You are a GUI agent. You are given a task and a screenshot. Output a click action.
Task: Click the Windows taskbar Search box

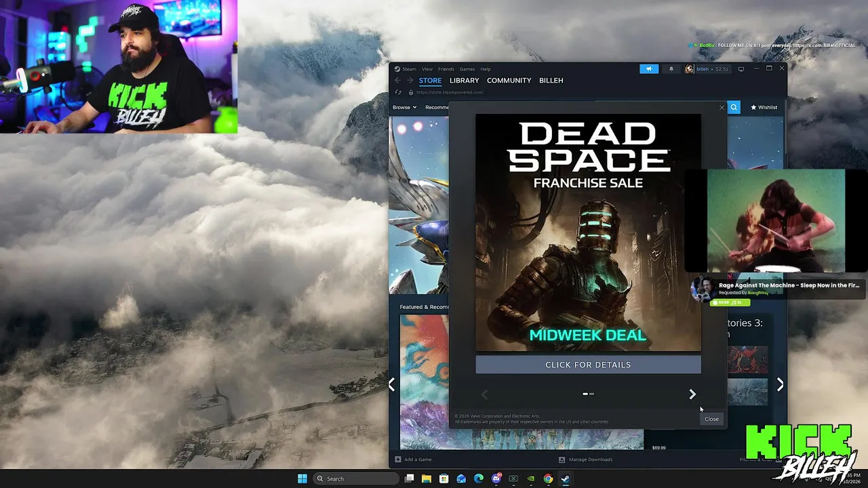coord(356,479)
